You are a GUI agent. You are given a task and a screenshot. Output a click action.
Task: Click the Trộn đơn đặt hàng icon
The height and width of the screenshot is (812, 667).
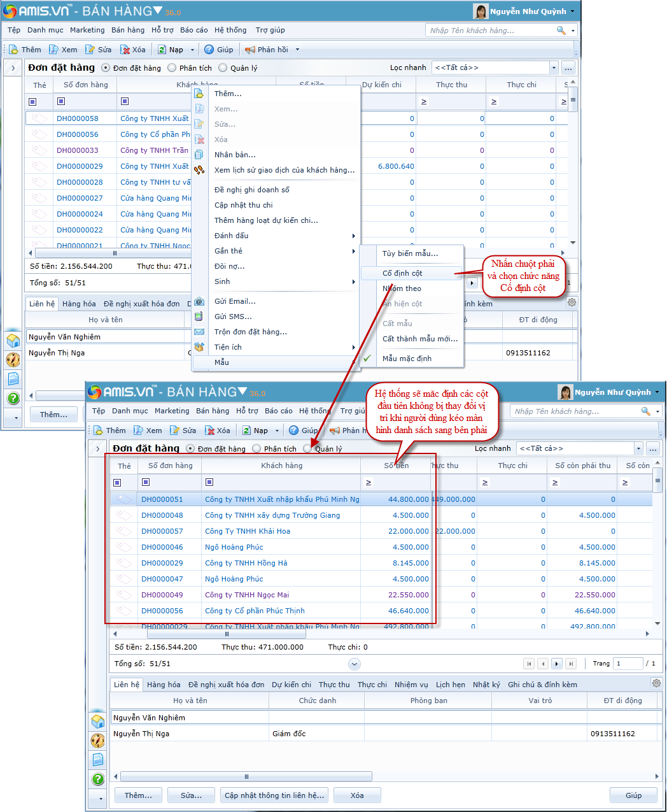199,332
